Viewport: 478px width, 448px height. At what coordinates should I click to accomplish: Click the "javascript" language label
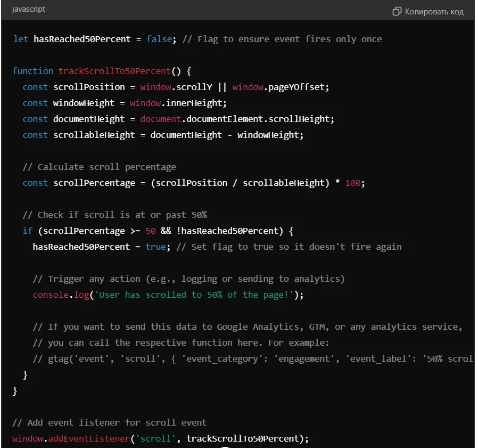click(x=28, y=9)
